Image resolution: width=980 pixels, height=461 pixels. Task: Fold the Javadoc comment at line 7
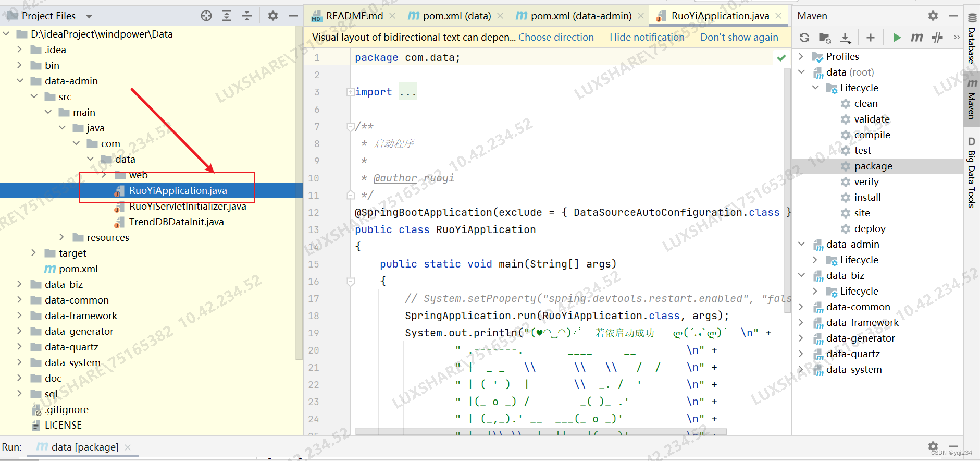click(x=351, y=127)
